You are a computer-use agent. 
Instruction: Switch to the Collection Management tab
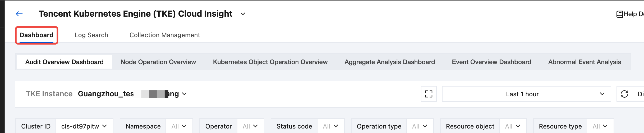point(164,35)
